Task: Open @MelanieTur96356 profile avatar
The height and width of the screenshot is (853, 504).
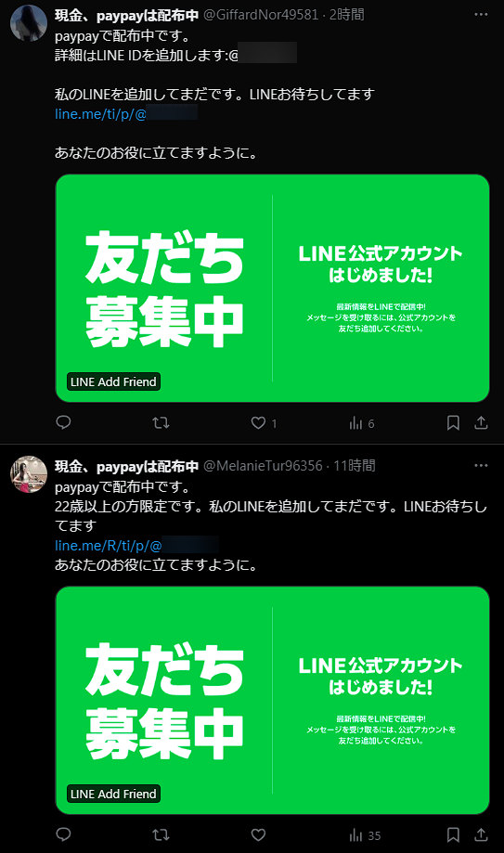Action: click(x=29, y=474)
